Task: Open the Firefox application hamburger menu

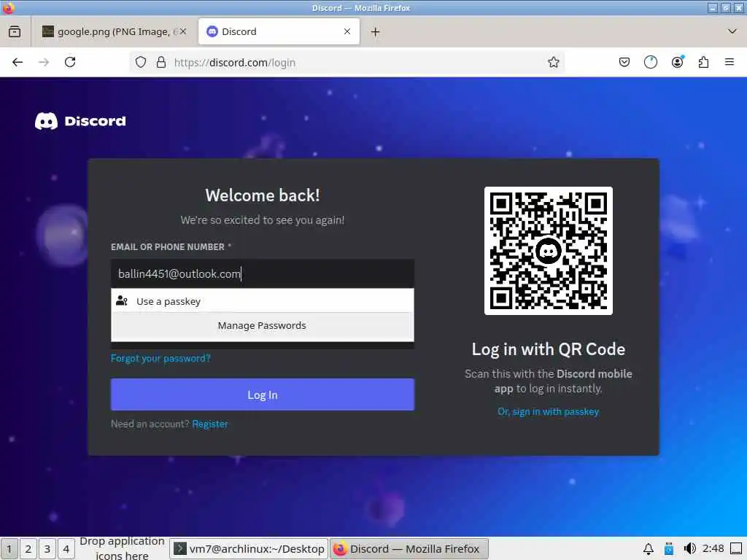Action: tap(729, 62)
